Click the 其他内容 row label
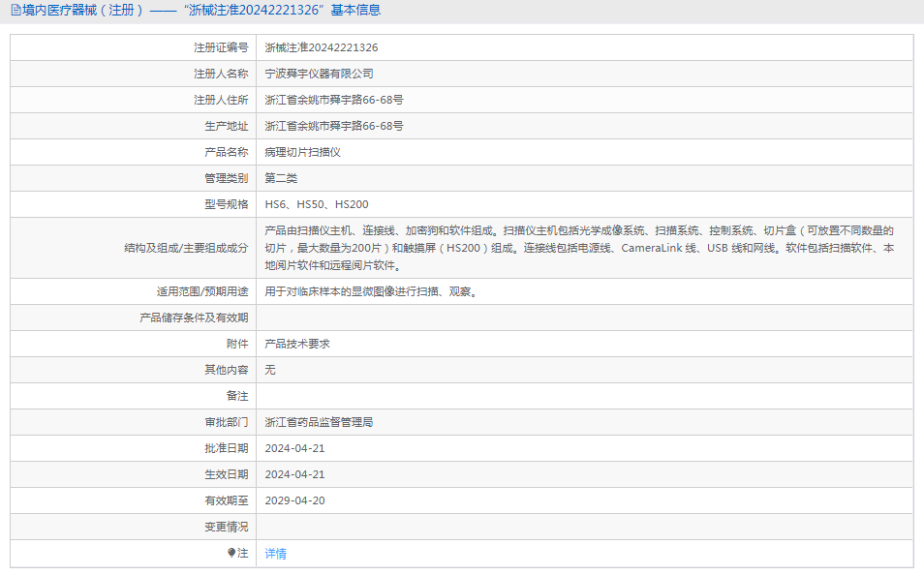924x575 pixels. click(227, 370)
